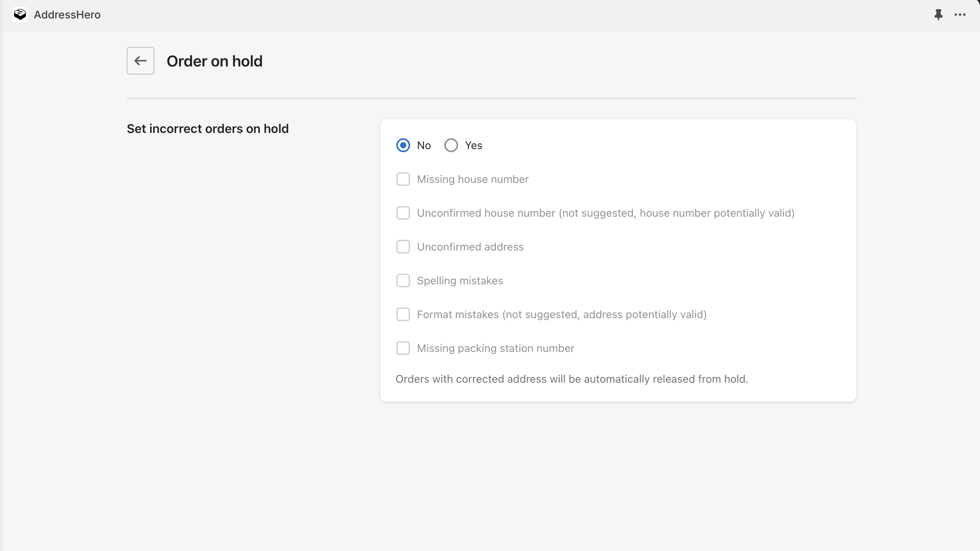
Task: Select the No radio option
Action: click(403, 145)
